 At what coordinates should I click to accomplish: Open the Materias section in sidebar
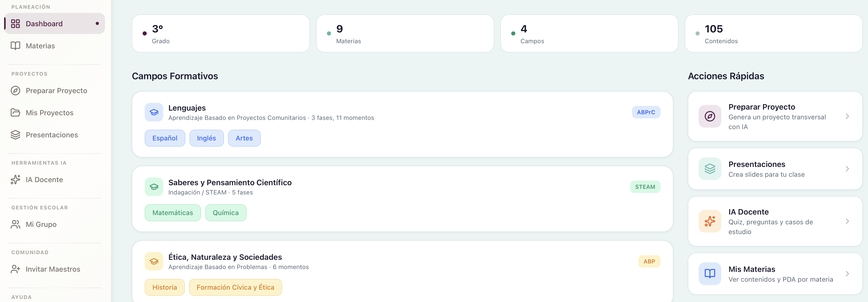click(x=40, y=46)
